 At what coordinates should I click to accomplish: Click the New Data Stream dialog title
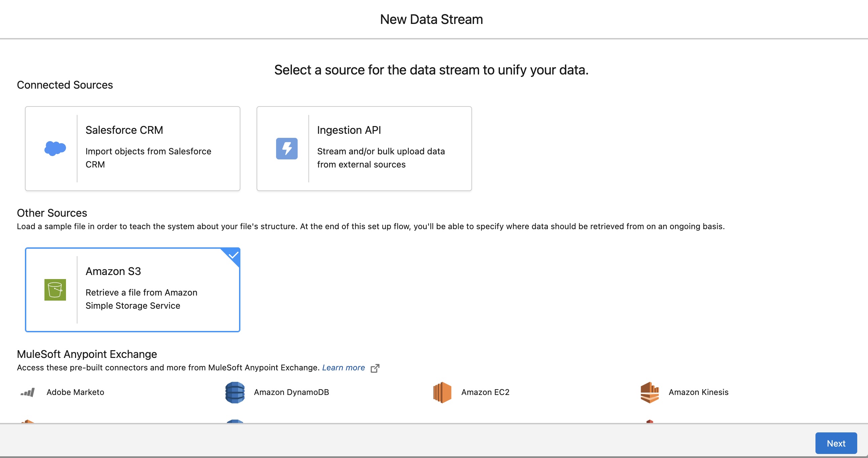click(x=431, y=20)
